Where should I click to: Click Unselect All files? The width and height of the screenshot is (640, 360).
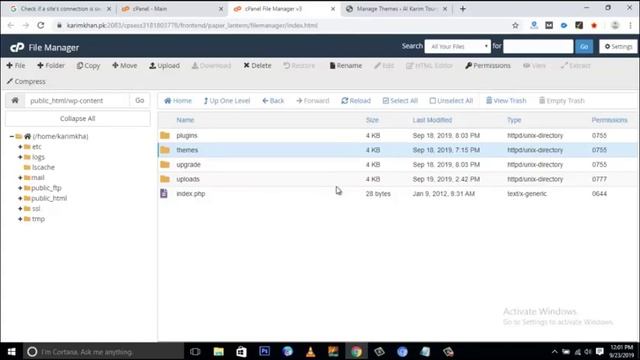coord(451,100)
